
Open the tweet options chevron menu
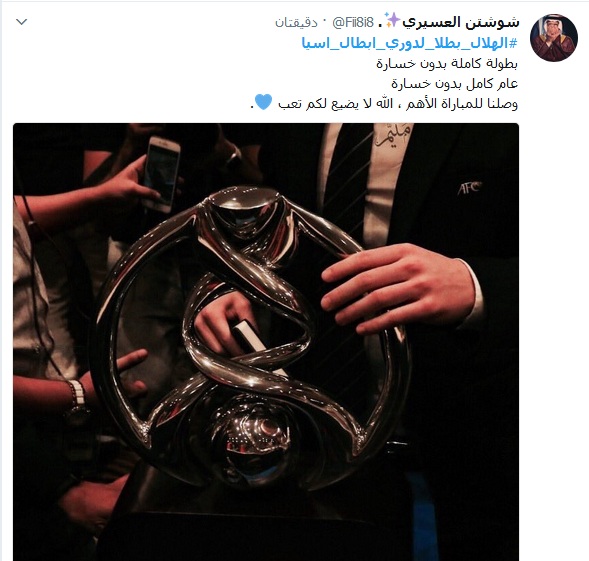21,22
